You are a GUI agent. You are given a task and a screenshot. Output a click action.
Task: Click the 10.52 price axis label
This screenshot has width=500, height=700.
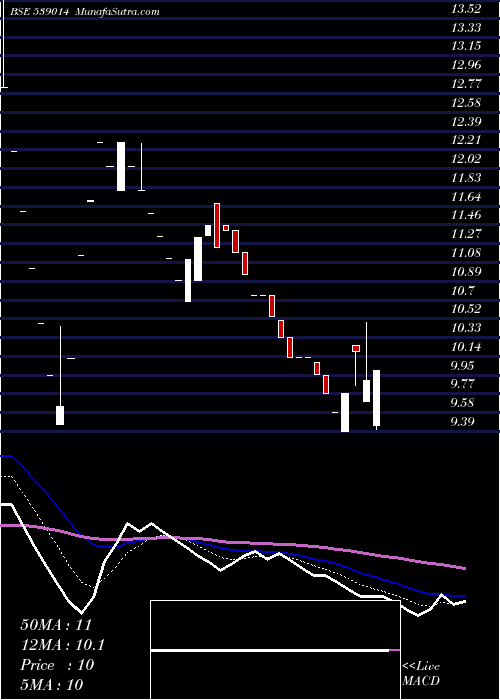point(466,309)
